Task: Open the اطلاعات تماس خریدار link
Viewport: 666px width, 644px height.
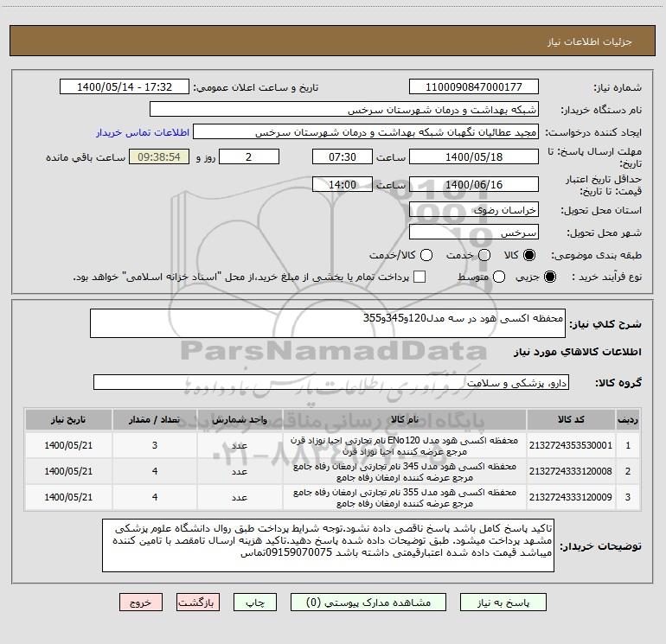Action: [143, 132]
